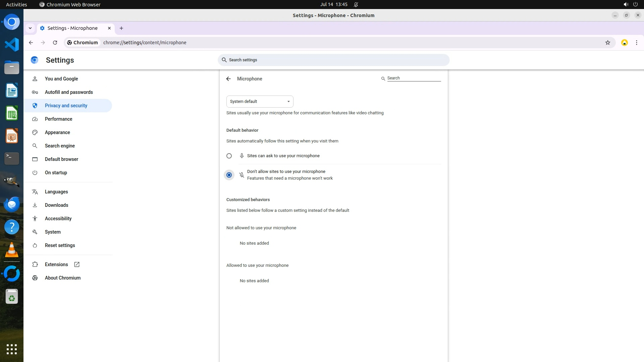The height and width of the screenshot is (362, 644).
Task: Expand the System default microphone dropdown
Action: 260,102
